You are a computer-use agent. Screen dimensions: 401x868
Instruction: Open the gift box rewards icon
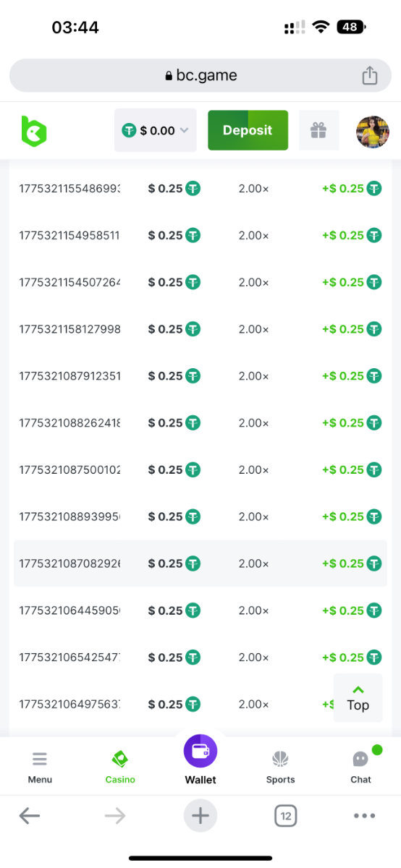tap(318, 130)
